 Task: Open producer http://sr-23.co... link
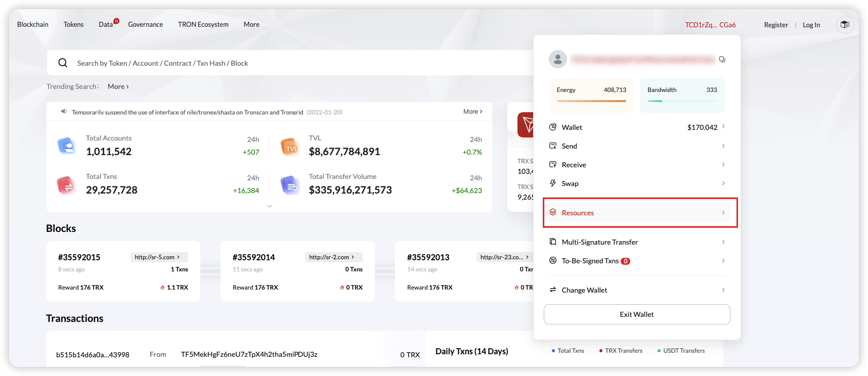tap(505, 257)
